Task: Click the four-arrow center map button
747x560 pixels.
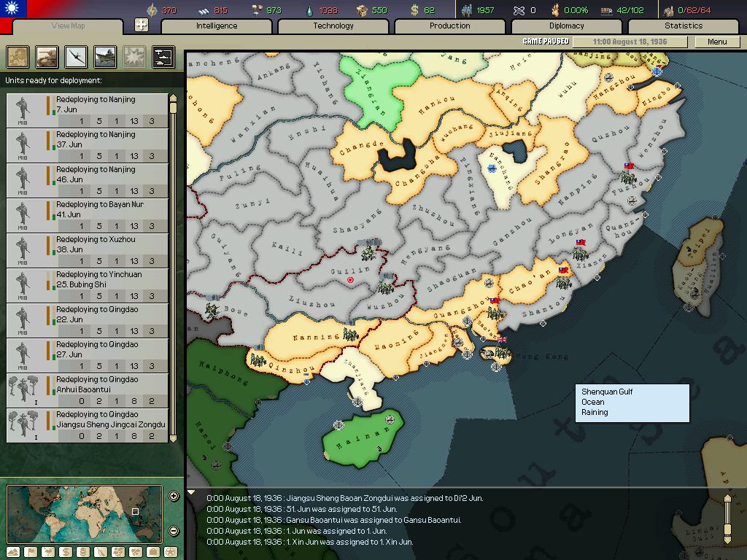Action: [142, 25]
